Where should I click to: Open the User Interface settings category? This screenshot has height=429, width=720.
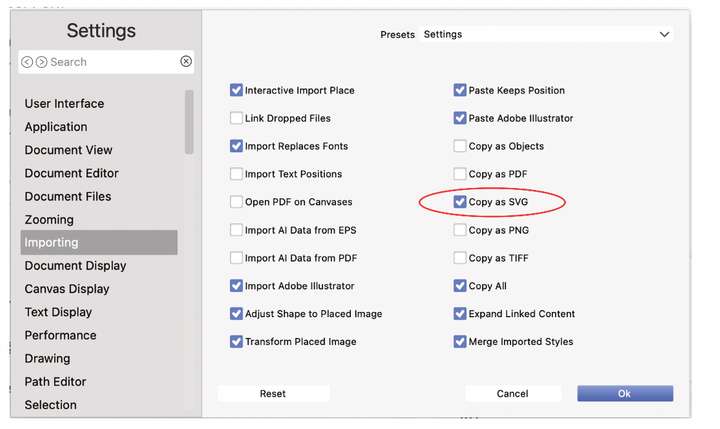point(64,104)
